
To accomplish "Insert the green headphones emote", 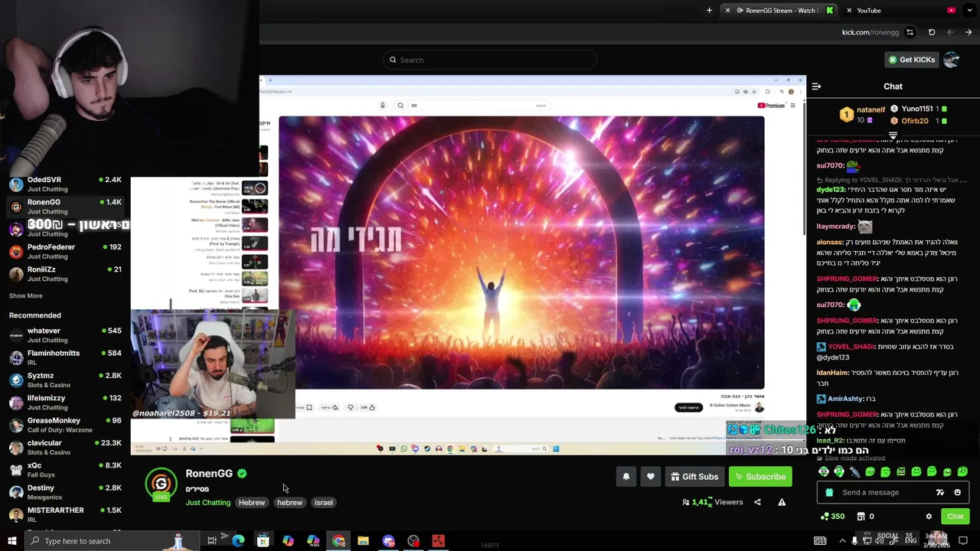I will coord(839,472).
